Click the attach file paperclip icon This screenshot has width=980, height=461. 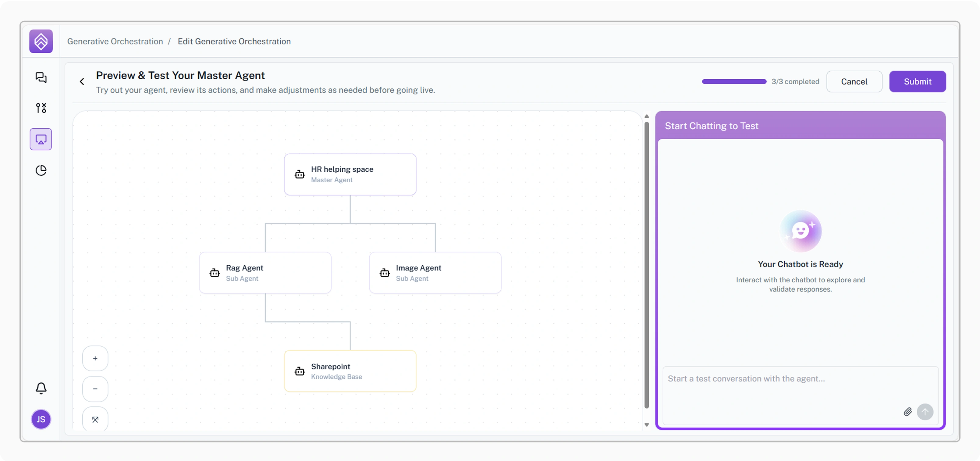point(907,412)
